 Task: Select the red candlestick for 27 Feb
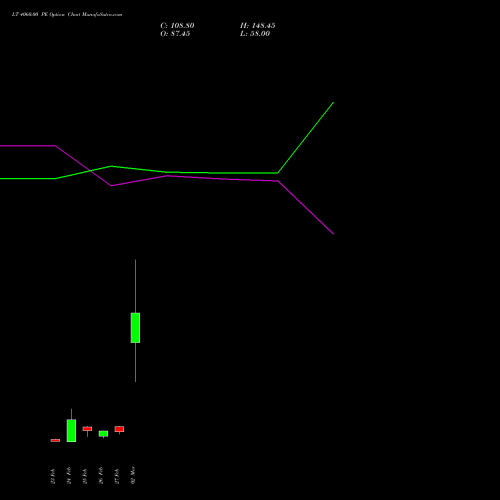[119, 429]
